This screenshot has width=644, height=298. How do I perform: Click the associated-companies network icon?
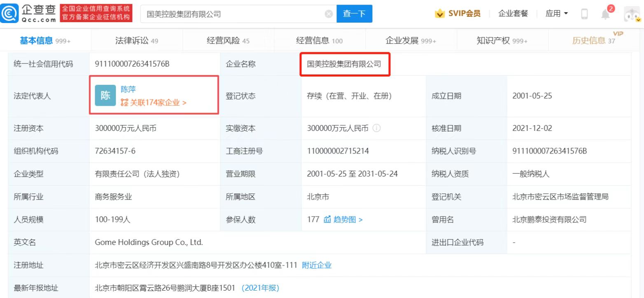tap(124, 102)
